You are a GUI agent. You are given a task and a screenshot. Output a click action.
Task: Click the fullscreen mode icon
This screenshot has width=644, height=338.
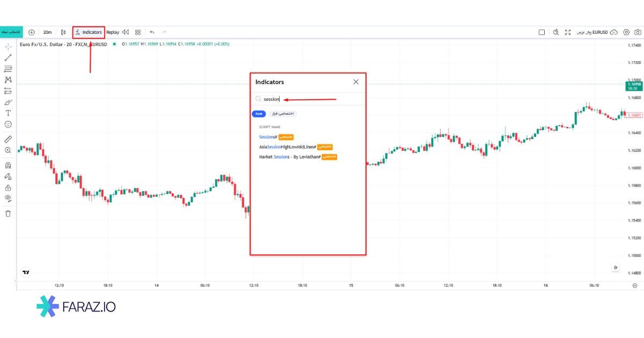pos(567,32)
